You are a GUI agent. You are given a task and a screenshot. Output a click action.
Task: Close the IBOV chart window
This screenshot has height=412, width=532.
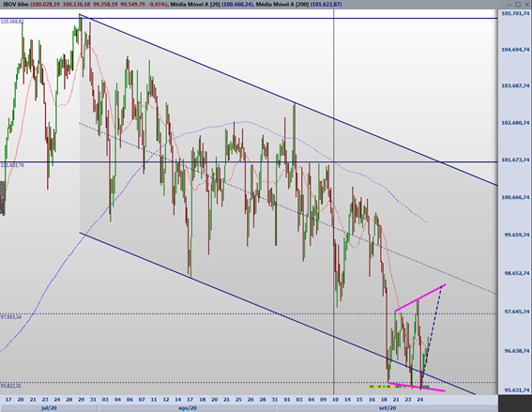(526, 5)
